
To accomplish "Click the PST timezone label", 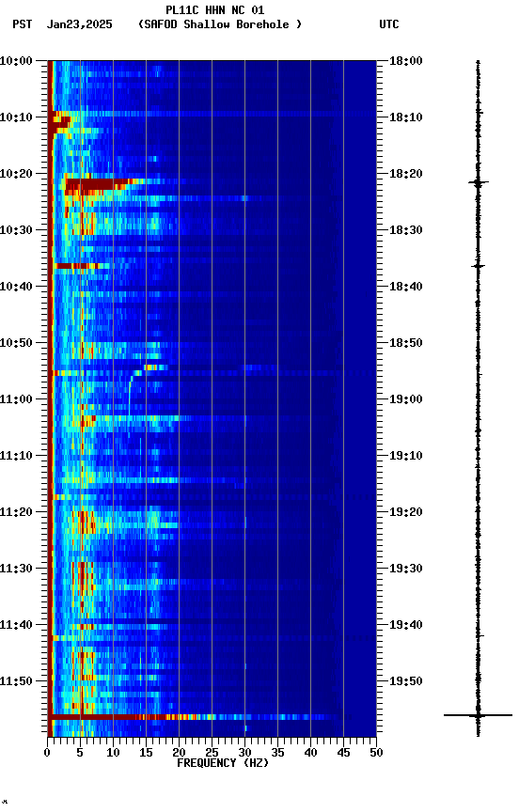I will click(x=23, y=24).
